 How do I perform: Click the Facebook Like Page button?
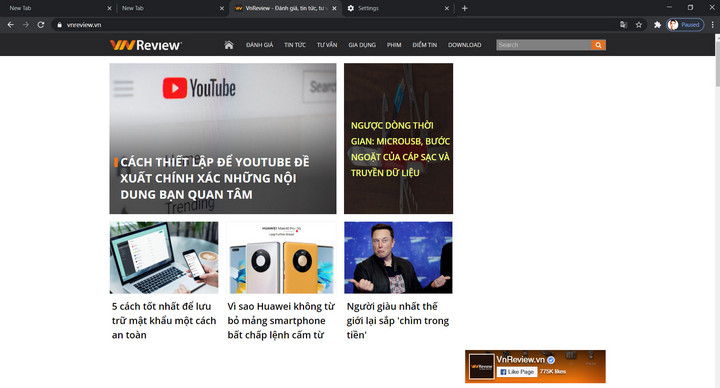(517, 372)
